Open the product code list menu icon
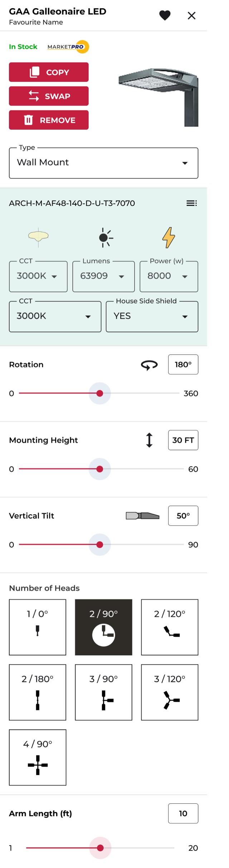229x868 pixels. point(191,203)
